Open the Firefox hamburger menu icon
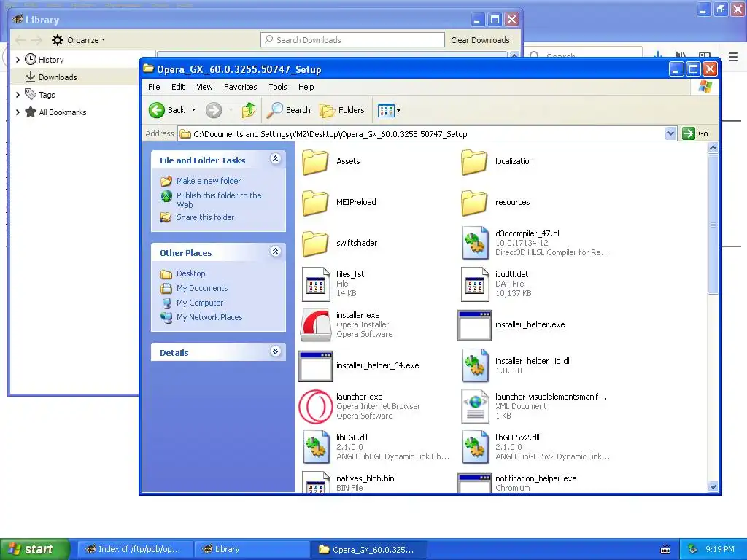Viewport: 747px width, 560px height. tap(732, 57)
